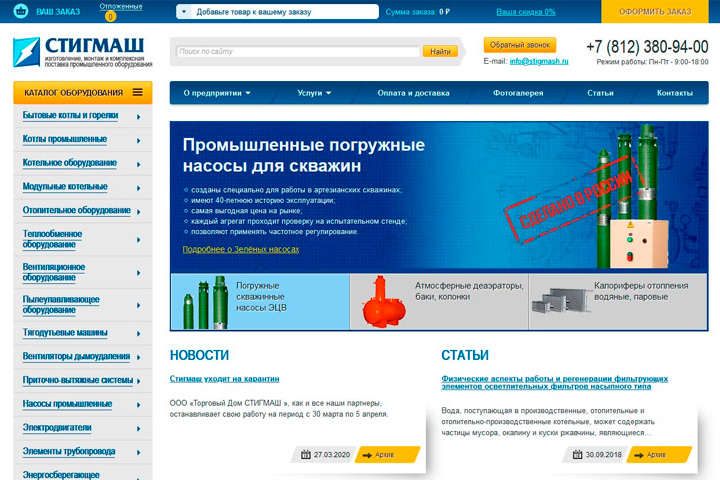Image resolution: width=720 pixels, height=480 pixels.
Task: Click the Найти search button
Action: coord(440,51)
